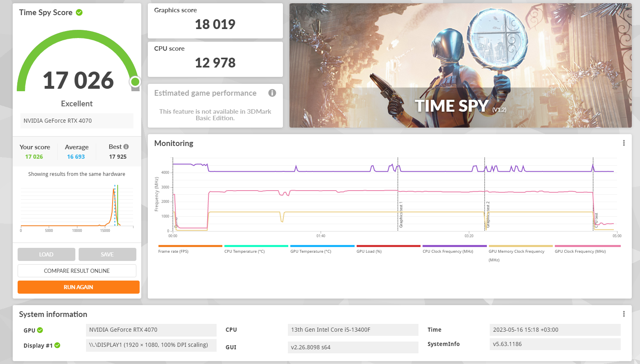The image size is (640, 364).
Task: Click the orange RUN AGAIN button
Action: (x=79, y=287)
